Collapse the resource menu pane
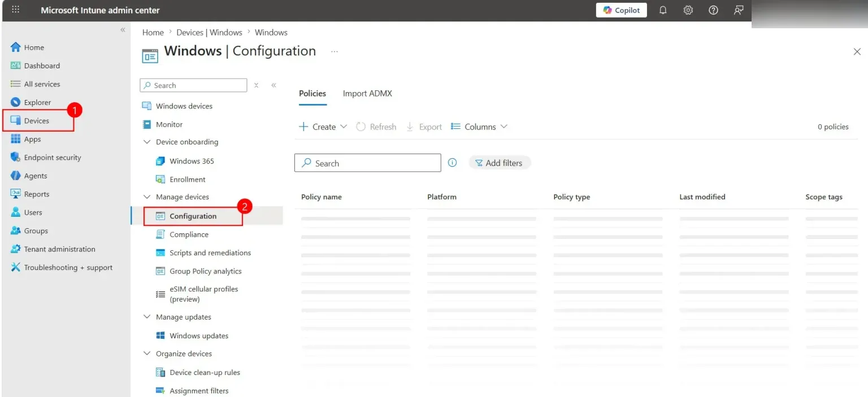 click(x=274, y=85)
